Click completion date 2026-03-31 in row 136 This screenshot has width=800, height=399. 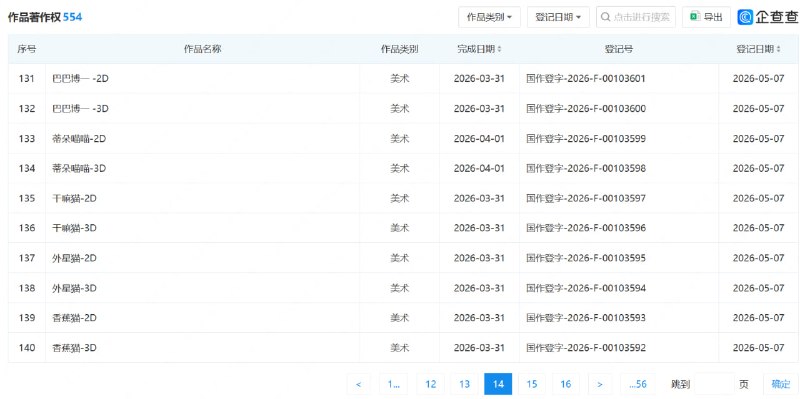point(479,228)
